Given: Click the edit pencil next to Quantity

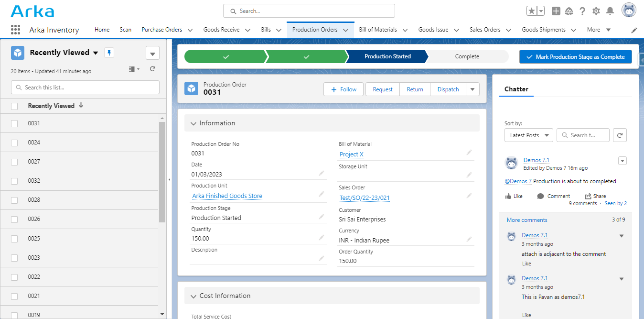Looking at the screenshot, I should click(321, 237).
